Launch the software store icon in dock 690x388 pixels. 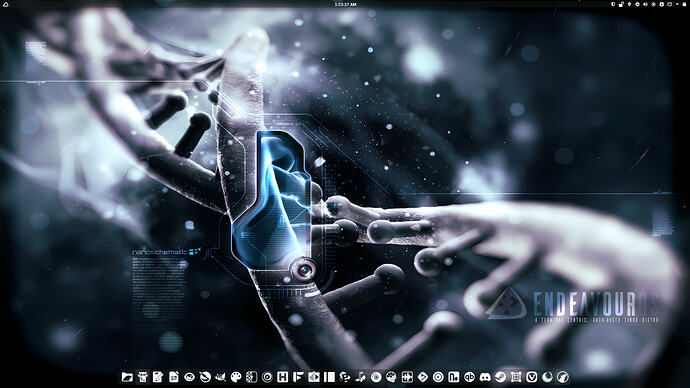point(143,377)
